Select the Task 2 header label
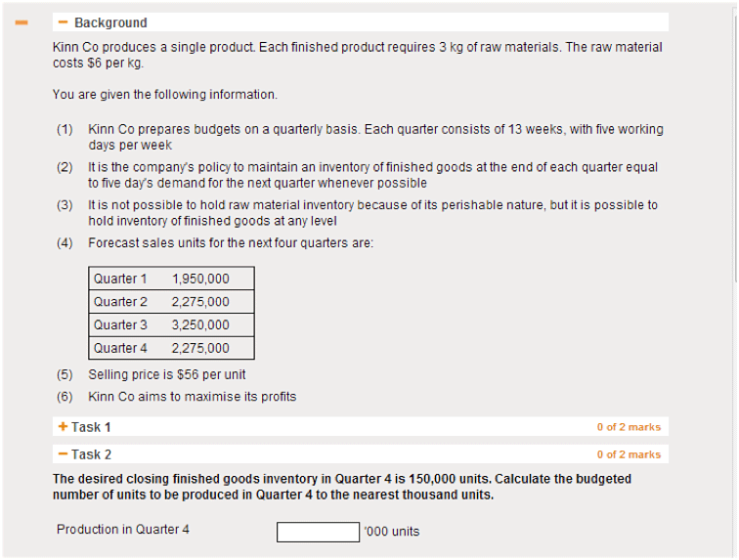This screenshot has height=560, width=739. 92,454
